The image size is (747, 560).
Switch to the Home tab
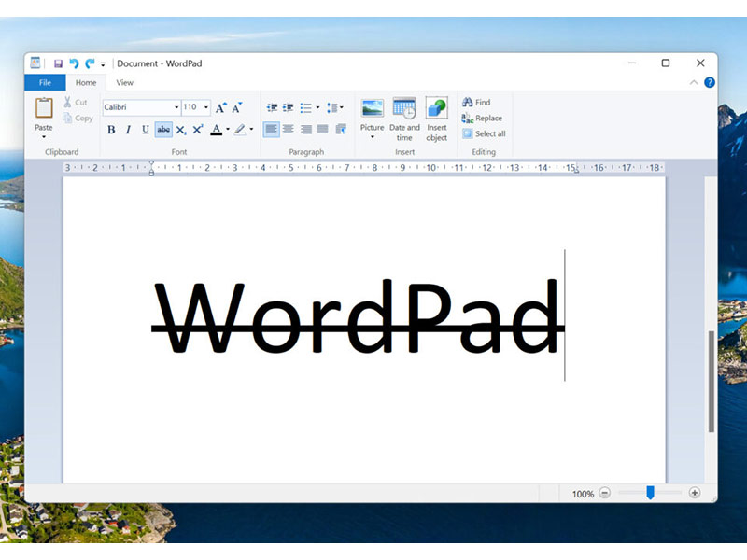[86, 82]
